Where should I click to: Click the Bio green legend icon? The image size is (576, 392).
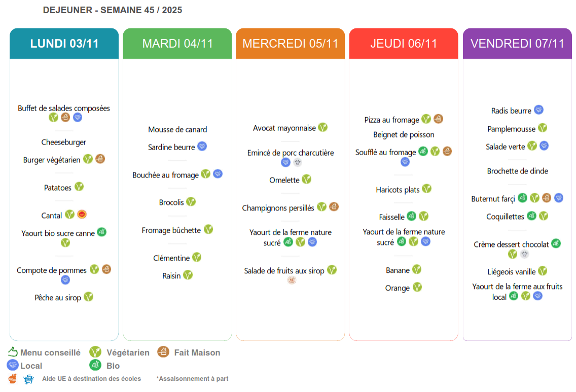click(x=95, y=365)
